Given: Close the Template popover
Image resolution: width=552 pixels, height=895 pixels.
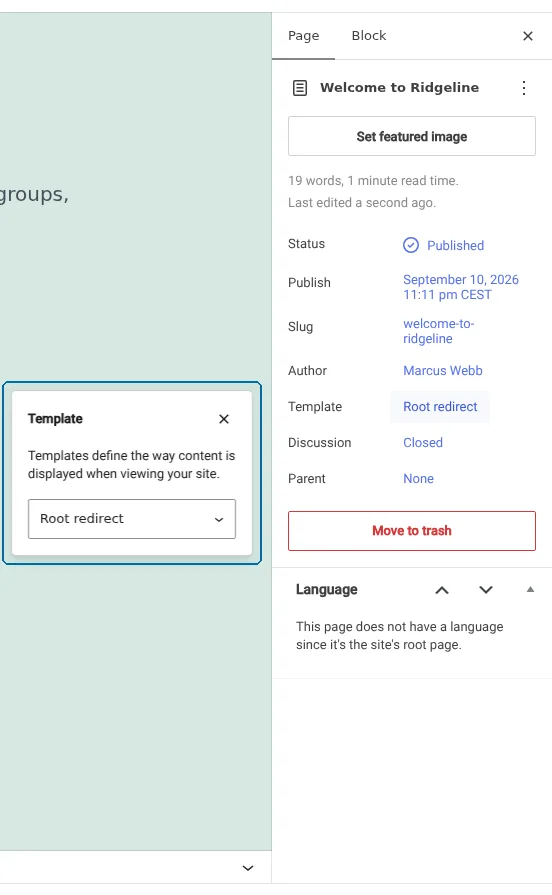Looking at the screenshot, I should 224,419.
